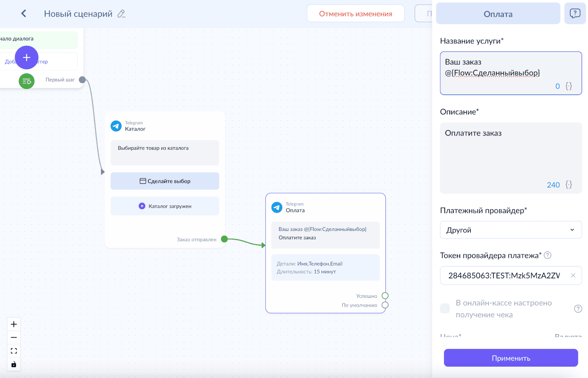Click green Заказ отправлен output connector
The image size is (588, 378).
coord(224,239)
